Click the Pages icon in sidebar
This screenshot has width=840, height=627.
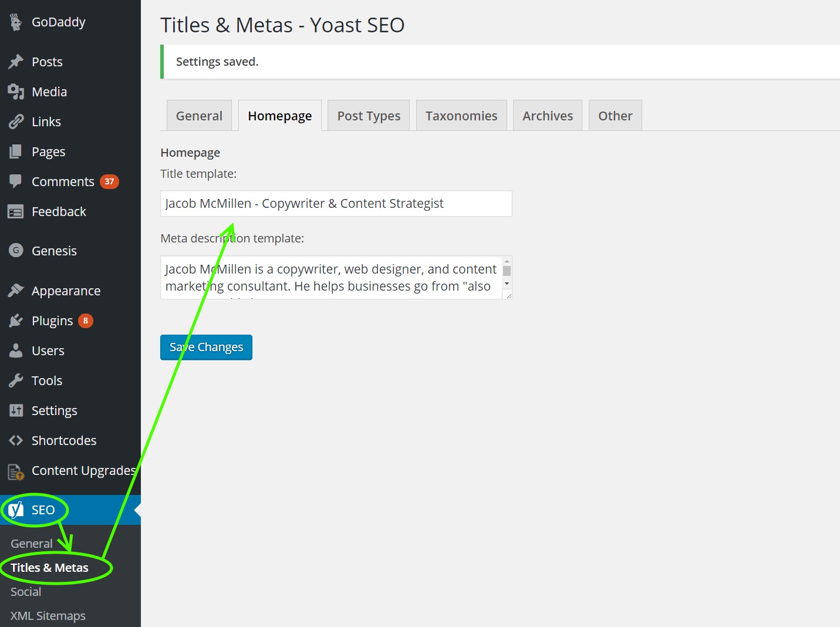point(16,151)
